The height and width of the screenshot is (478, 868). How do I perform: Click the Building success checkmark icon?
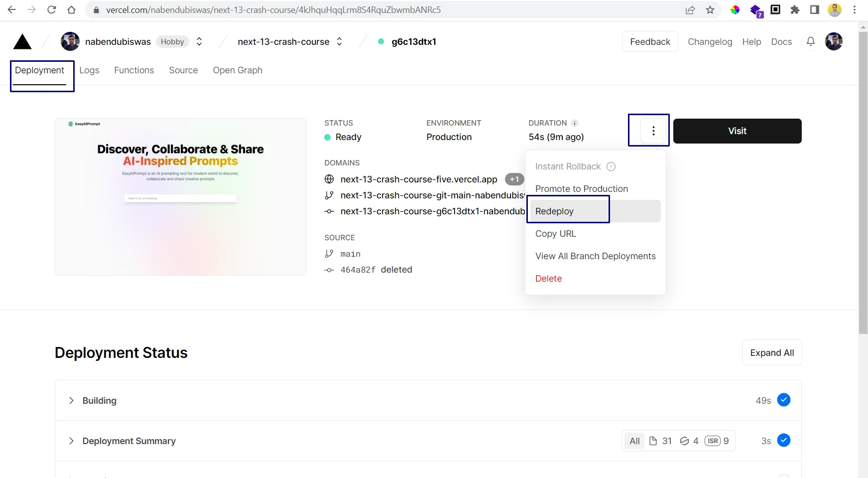click(784, 400)
